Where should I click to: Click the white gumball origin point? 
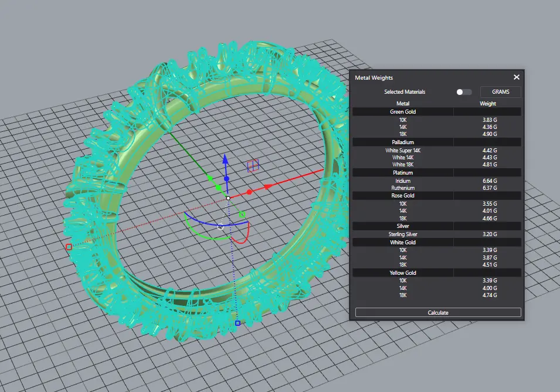point(228,198)
